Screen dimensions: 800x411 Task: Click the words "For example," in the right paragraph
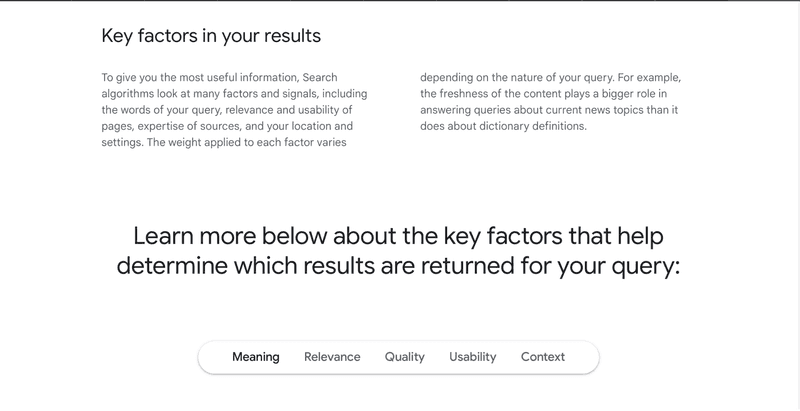tap(648, 78)
